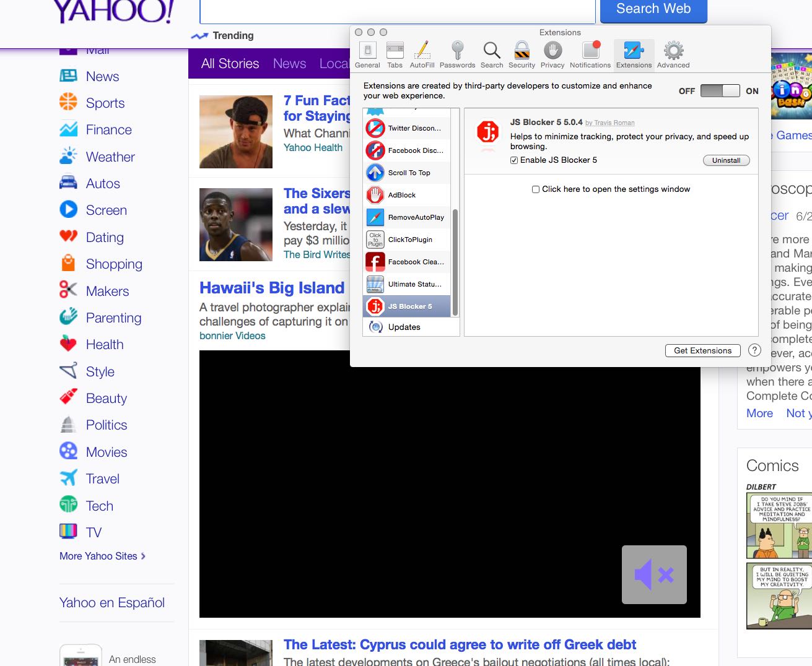Viewport: 812px width, 666px height.
Task: Select Twitter Disconnect extension in list
Action: click(407, 128)
